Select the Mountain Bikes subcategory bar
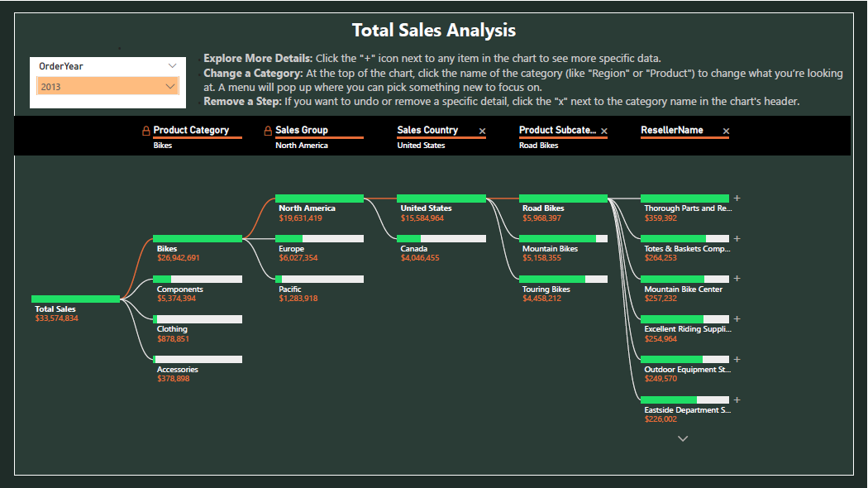The width and height of the screenshot is (868, 488). point(563,239)
